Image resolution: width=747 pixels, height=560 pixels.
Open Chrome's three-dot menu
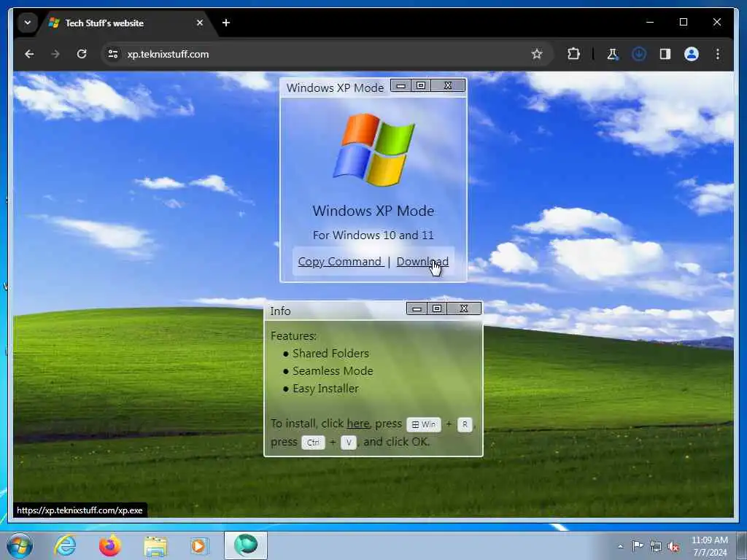[718, 54]
